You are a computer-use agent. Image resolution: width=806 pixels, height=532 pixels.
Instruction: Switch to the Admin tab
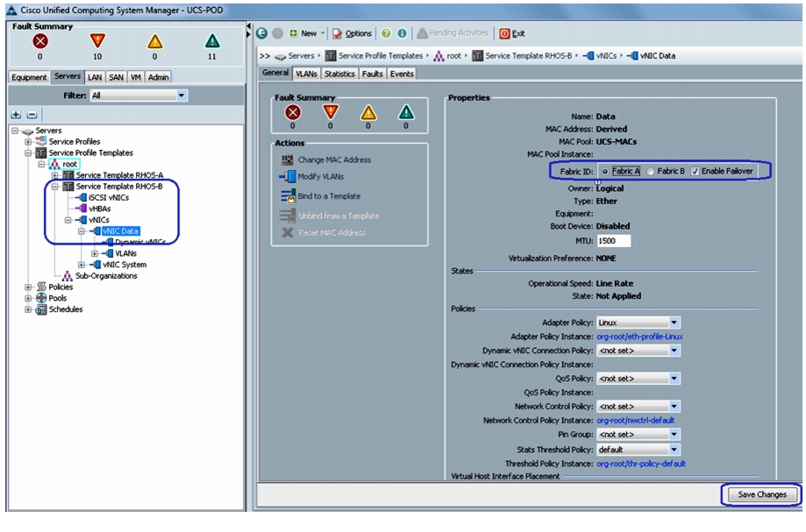(x=159, y=77)
